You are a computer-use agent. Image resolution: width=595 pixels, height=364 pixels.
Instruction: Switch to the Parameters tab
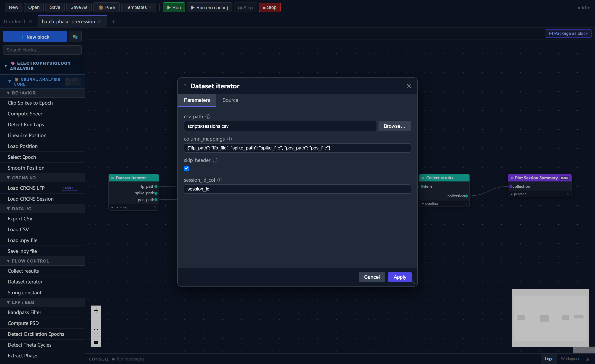(x=197, y=100)
